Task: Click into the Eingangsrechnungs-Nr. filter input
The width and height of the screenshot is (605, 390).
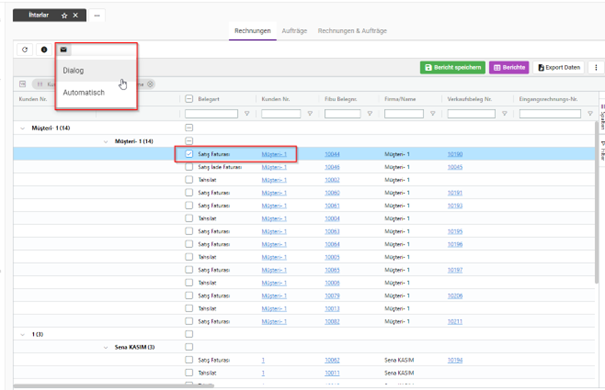Action: [x=550, y=113]
